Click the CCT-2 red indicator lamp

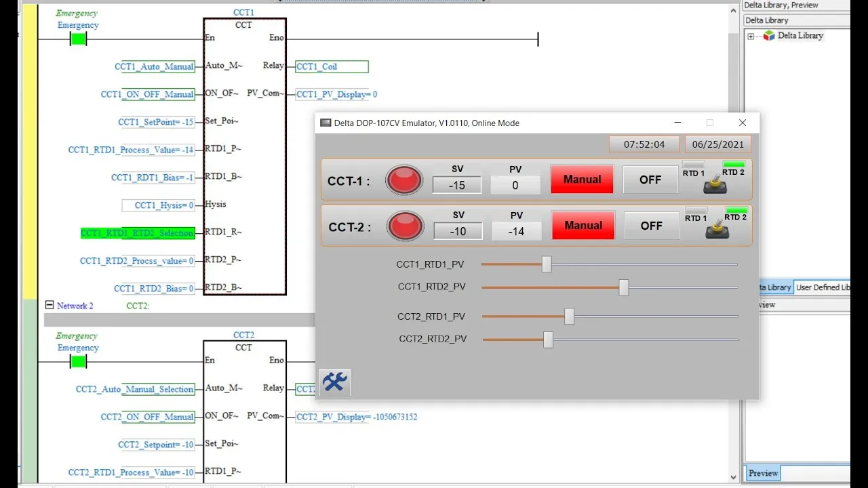pyautogui.click(x=405, y=226)
